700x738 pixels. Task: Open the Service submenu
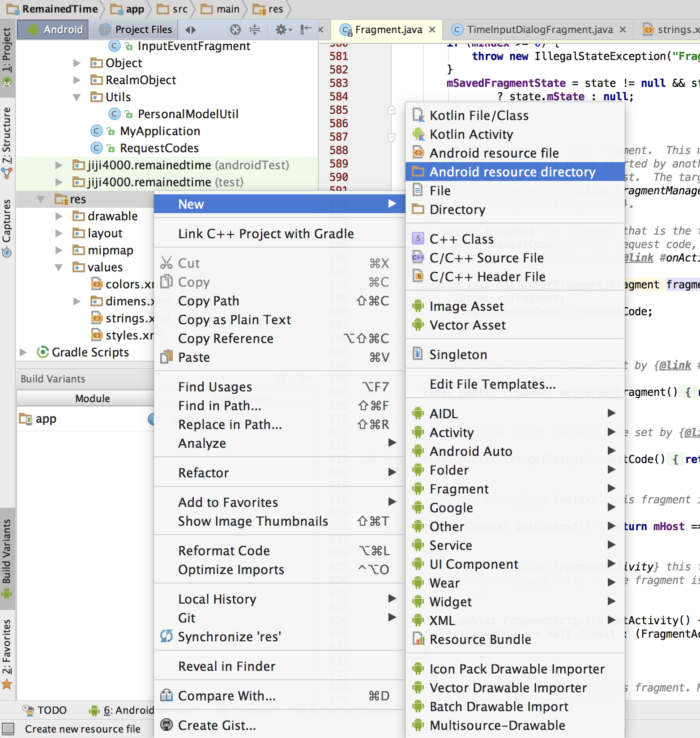515,545
